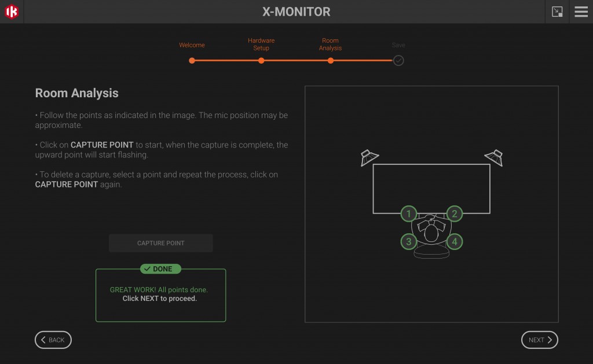Viewport: 593px width, 364px height.
Task: Click the compact window resize icon
Action: coord(557,11)
